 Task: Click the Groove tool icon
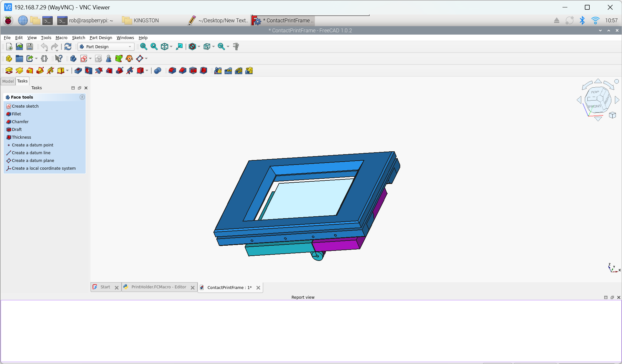click(99, 70)
